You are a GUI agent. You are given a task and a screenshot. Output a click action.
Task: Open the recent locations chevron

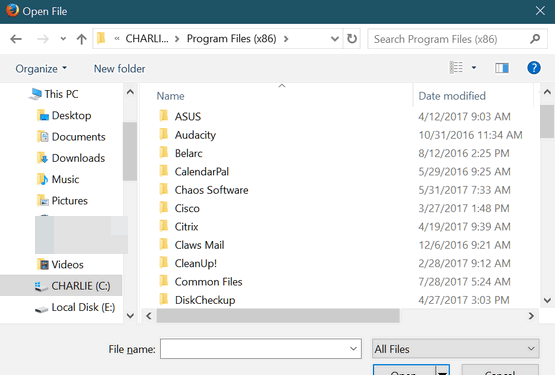click(x=63, y=39)
